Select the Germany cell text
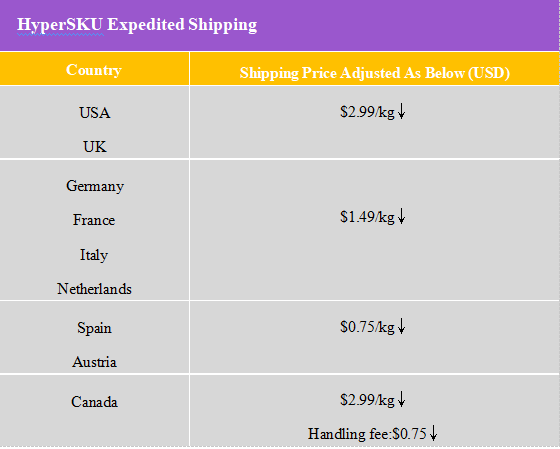Viewport: 560px width, 449px height. [95, 186]
